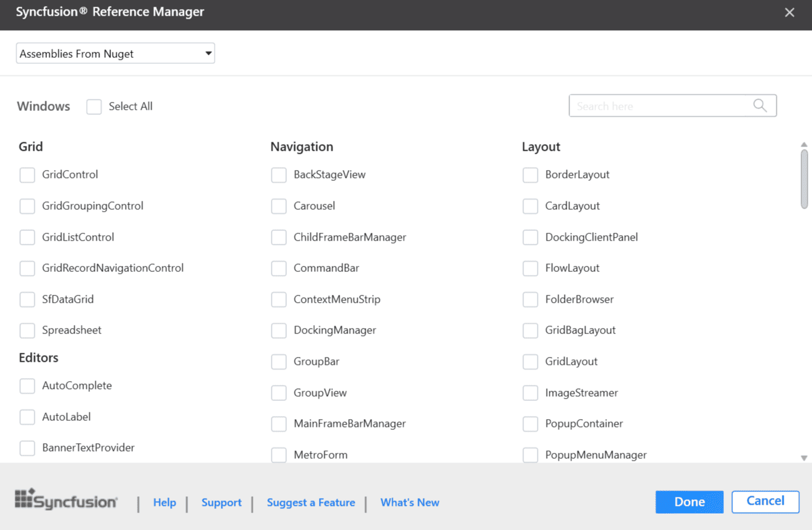Click the Grid section heading
Image resolution: width=812 pixels, height=530 pixels.
(31, 147)
